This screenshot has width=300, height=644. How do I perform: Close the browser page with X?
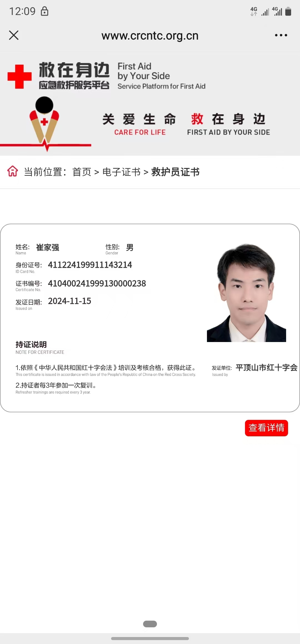14,35
